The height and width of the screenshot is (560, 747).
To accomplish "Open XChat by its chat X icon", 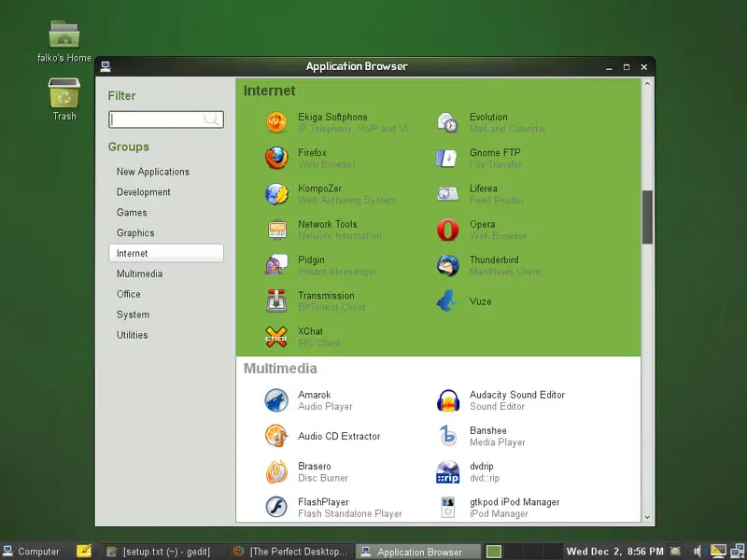I will click(276, 337).
